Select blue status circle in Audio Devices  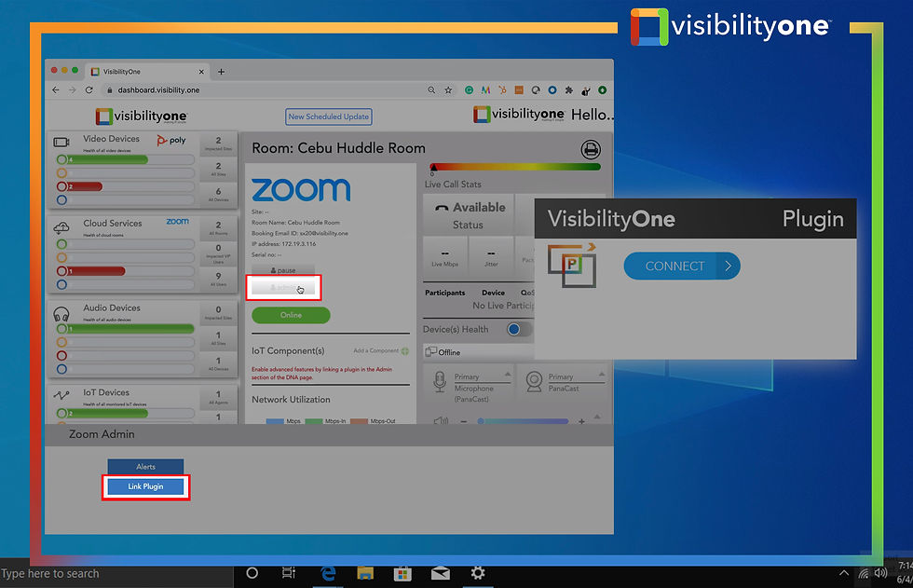click(x=61, y=369)
